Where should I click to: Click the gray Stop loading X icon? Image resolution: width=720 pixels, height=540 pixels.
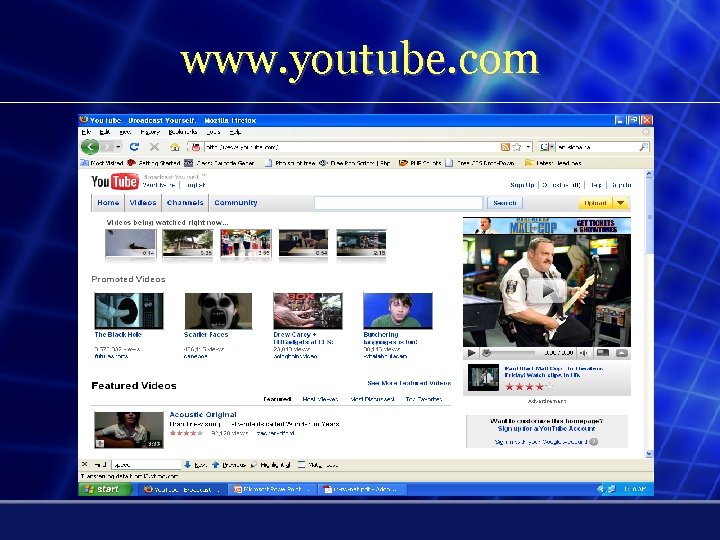pos(154,147)
